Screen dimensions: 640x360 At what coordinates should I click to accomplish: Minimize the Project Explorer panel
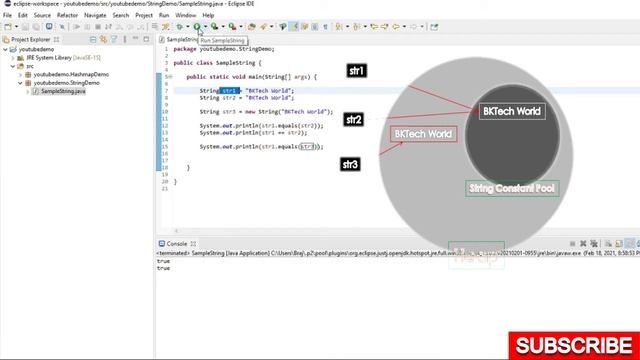tap(135, 39)
